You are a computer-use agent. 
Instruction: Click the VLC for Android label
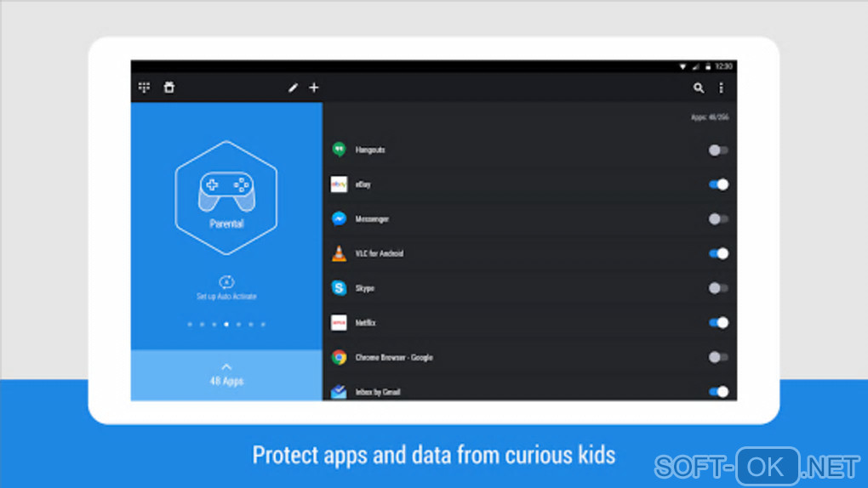point(380,253)
